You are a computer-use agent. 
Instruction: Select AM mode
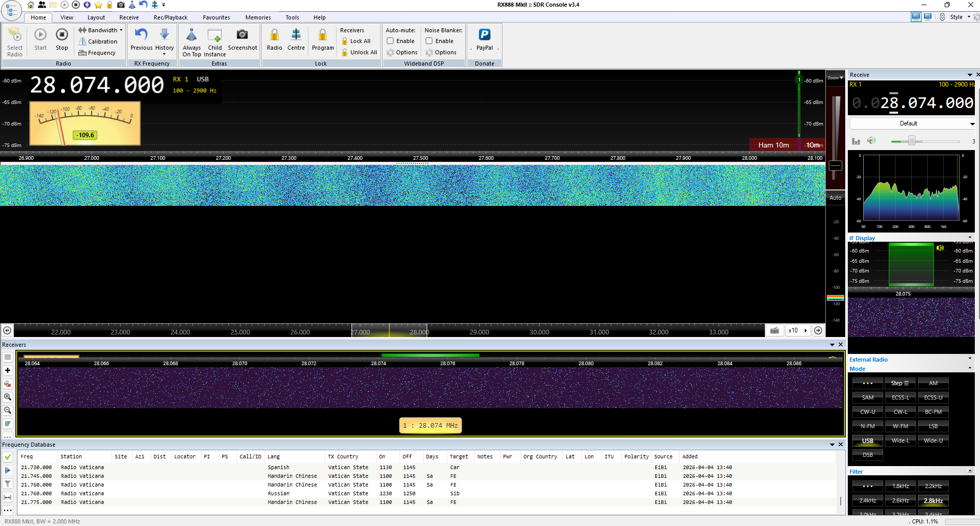click(933, 383)
